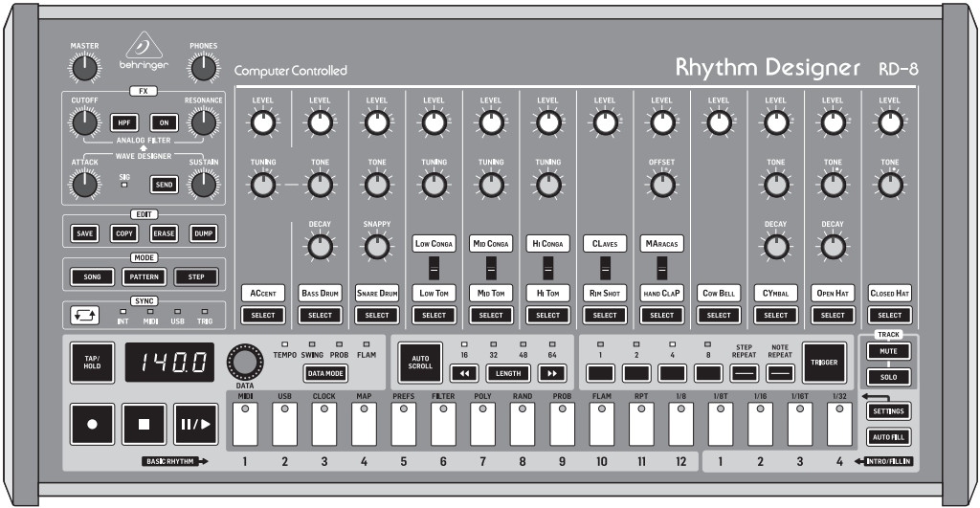Screen dimensions: 980x508
Task: Click the DATA encoder knob
Action: tap(244, 363)
